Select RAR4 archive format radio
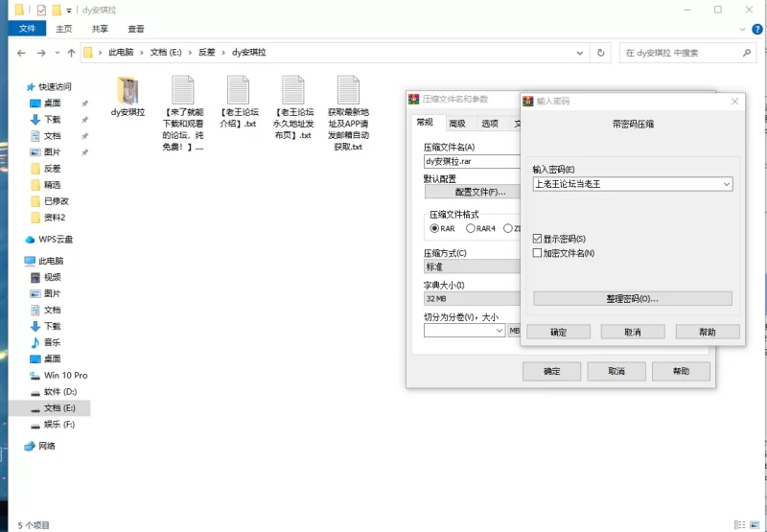This screenshot has height=532, width=767. pyautogui.click(x=470, y=228)
